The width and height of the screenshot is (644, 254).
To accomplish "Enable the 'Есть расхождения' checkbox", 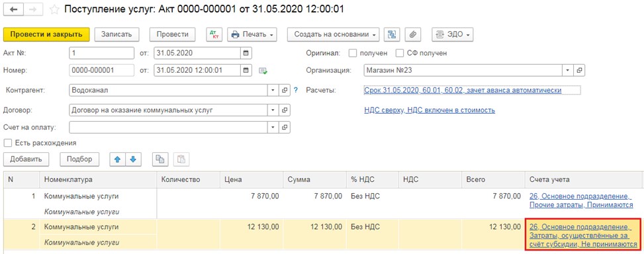I will click(7, 144).
